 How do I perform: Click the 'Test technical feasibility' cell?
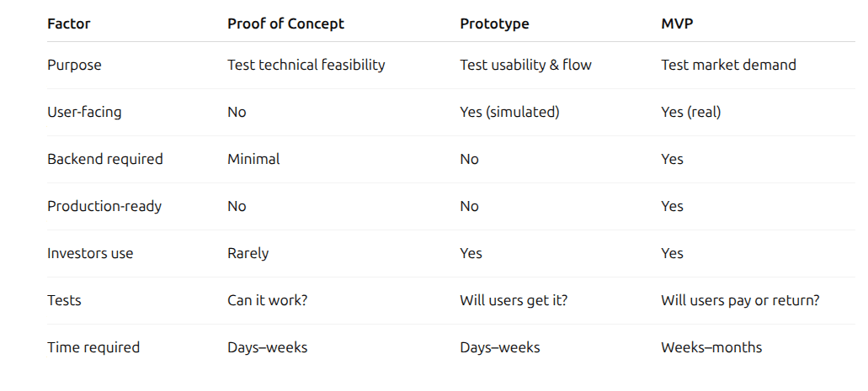[306, 65]
